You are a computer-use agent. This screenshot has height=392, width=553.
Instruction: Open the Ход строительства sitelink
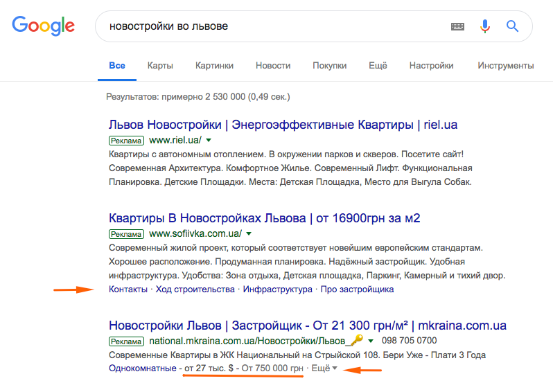pyautogui.click(x=195, y=289)
